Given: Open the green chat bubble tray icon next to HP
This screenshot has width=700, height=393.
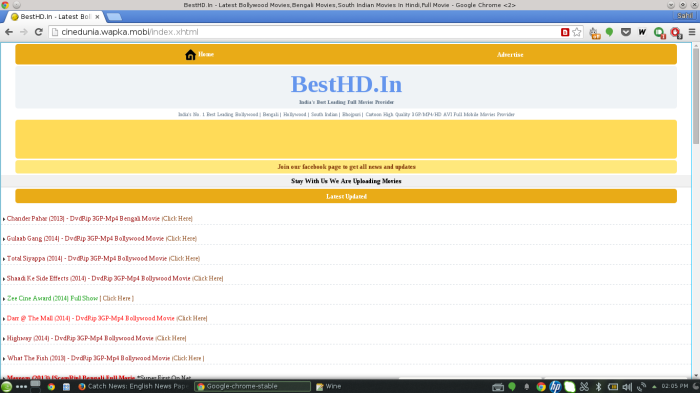Looking at the screenshot, I should pos(570,387).
